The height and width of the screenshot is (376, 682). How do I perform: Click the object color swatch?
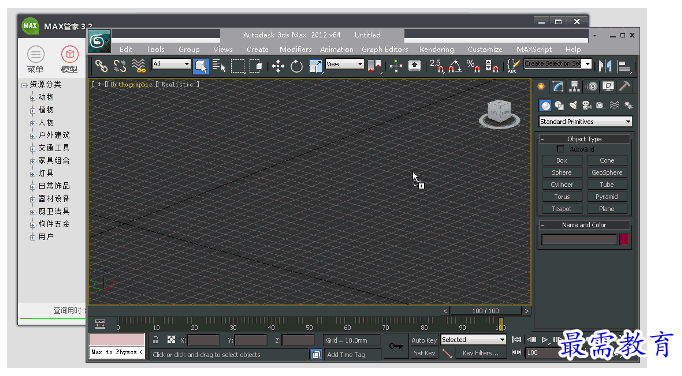[x=624, y=239]
